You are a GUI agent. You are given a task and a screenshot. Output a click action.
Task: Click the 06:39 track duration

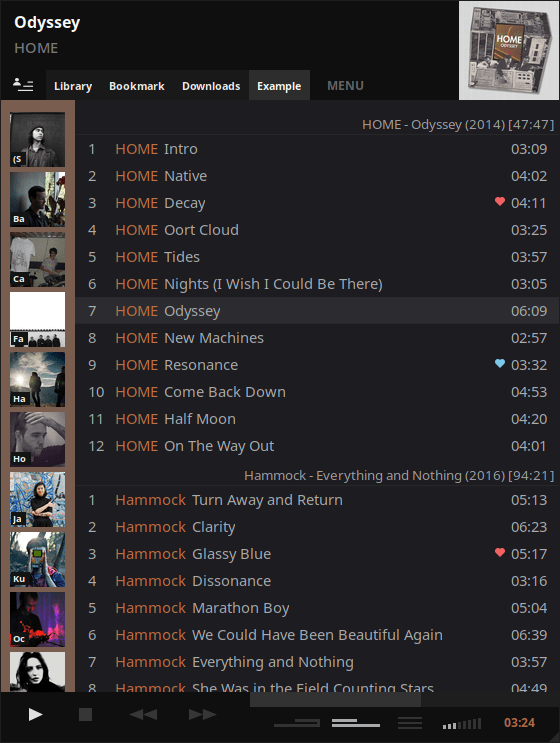529,635
